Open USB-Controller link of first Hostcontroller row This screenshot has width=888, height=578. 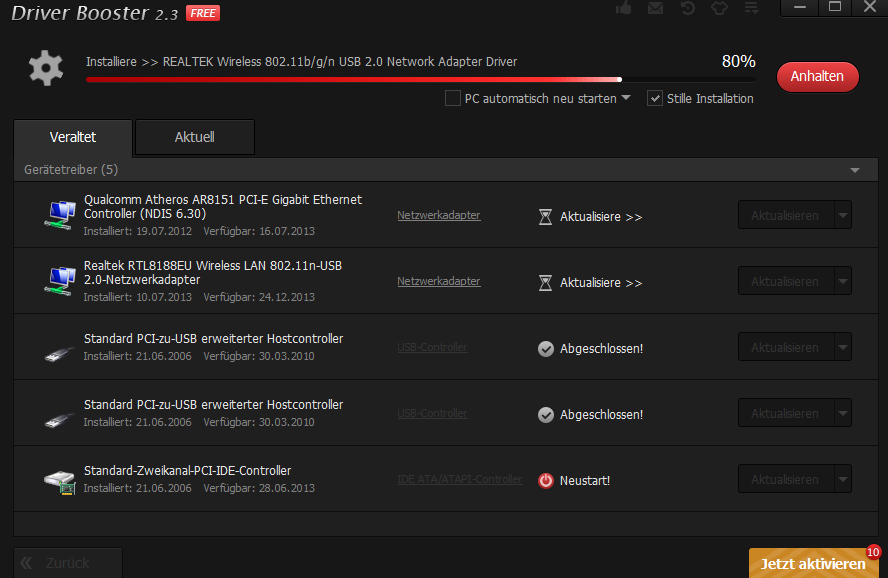[x=432, y=347]
